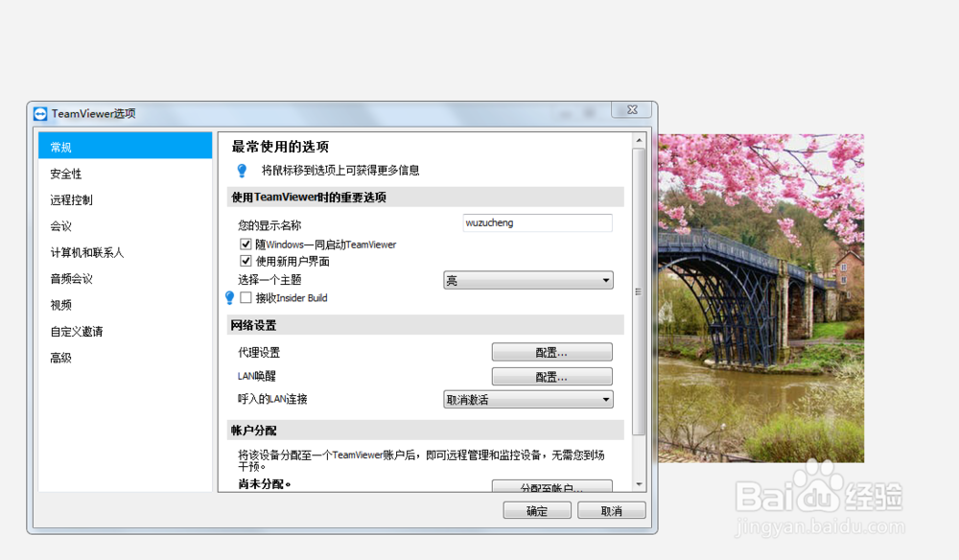
Task: Click the vertical scrollbar thumb
Action: [x=639, y=292]
